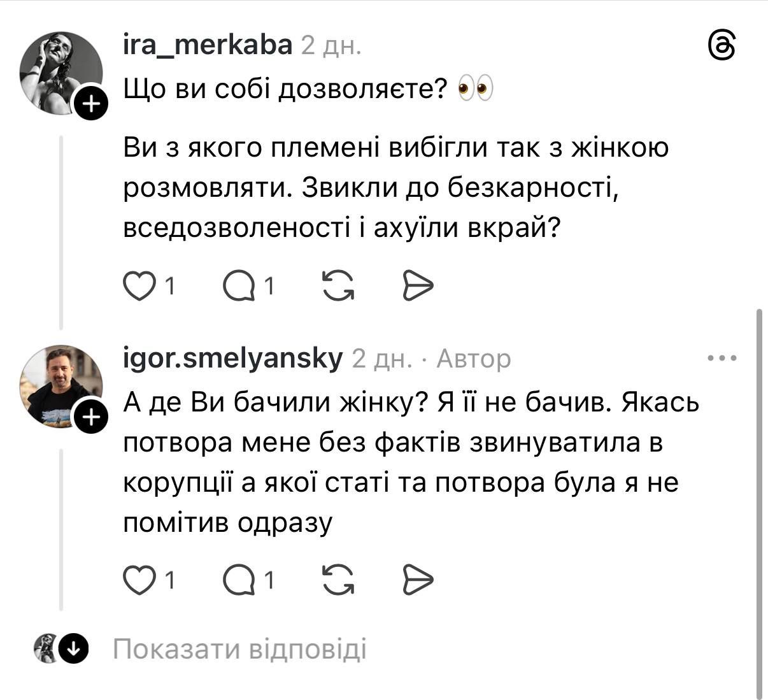This screenshot has height=700, width=768.
Task: Share ira_merkaba's comment via send icon
Action: pyautogui.click(x=418, y=285)
